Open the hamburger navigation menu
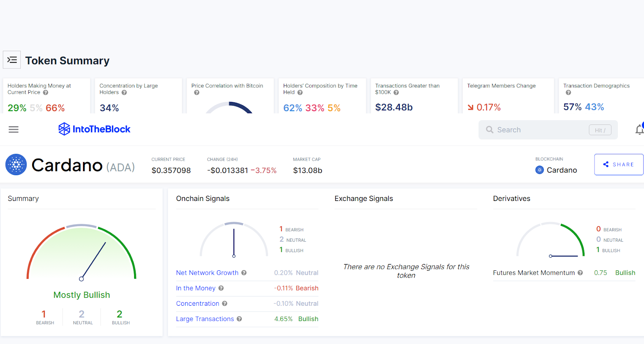This screenshot has height=344, width=644. click(x=14, y=129)
